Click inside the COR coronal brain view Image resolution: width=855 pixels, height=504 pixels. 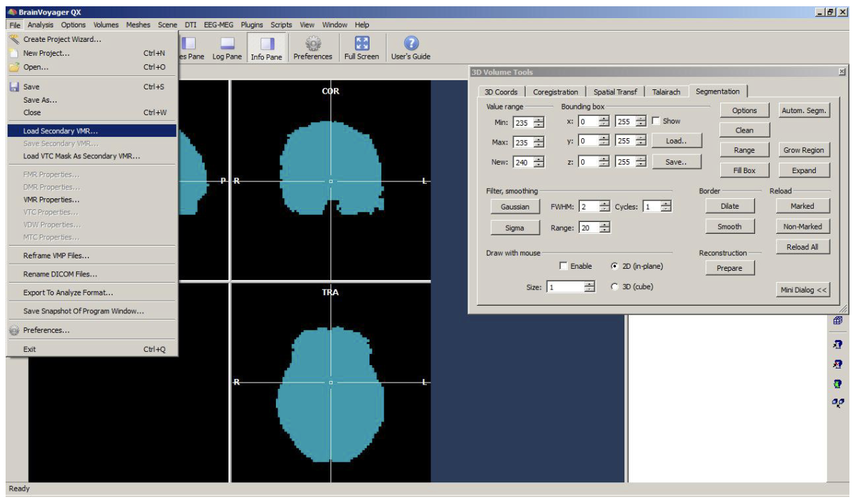(330, 181)
